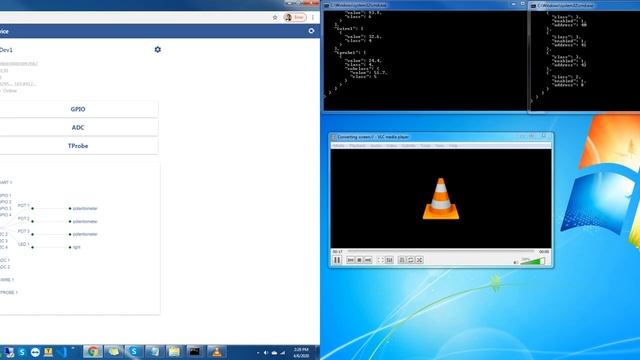Open pinned Skype icon beside TeamViewer
The width and height of the screenshot is (640, 360).
(x=22, y=352)
